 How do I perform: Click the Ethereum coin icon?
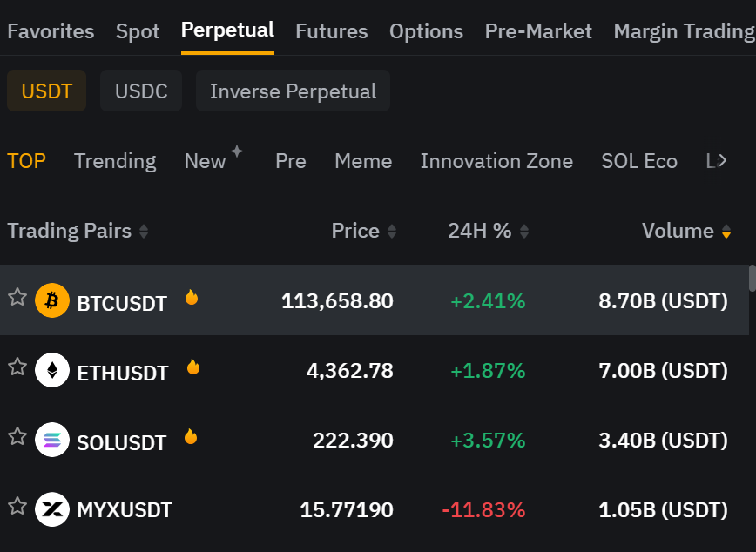pos(52,370)
